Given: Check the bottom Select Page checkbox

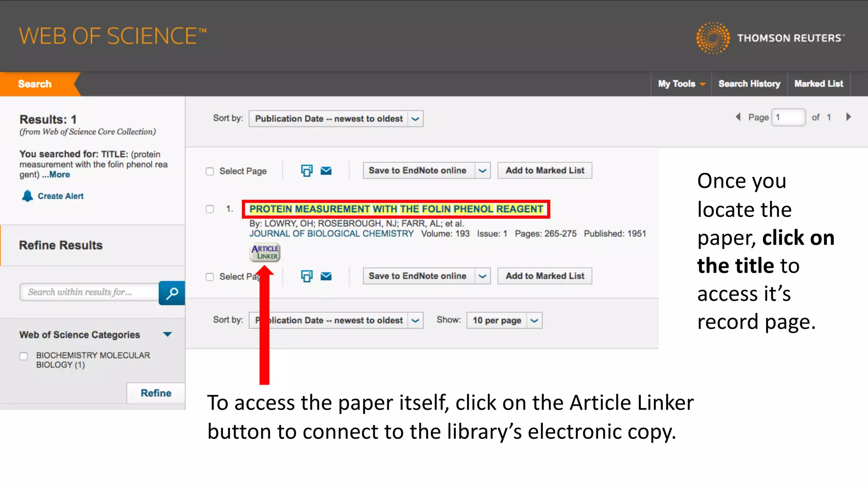Looking at the screenshot, I should (x=210, y=277).
